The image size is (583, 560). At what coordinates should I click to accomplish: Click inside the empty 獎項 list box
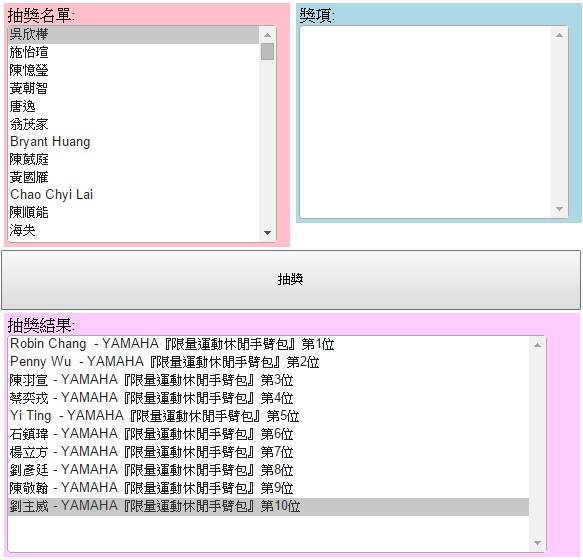coord(426,122)
